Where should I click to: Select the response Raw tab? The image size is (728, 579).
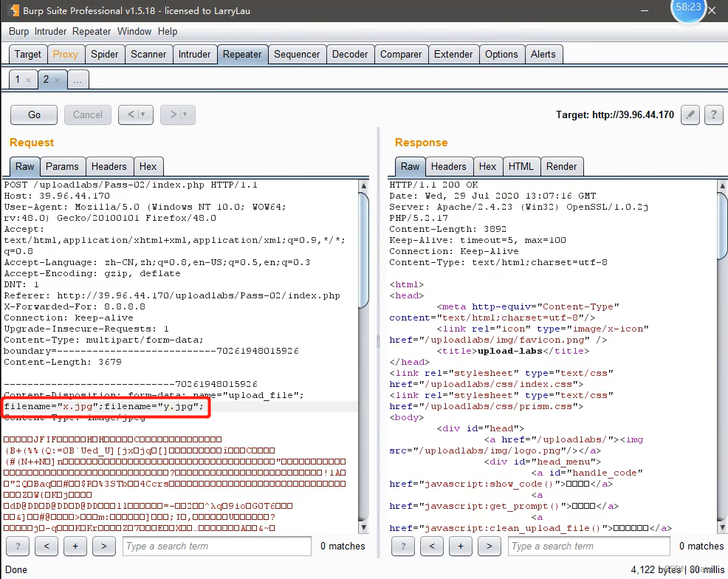(x=410, y=166)
